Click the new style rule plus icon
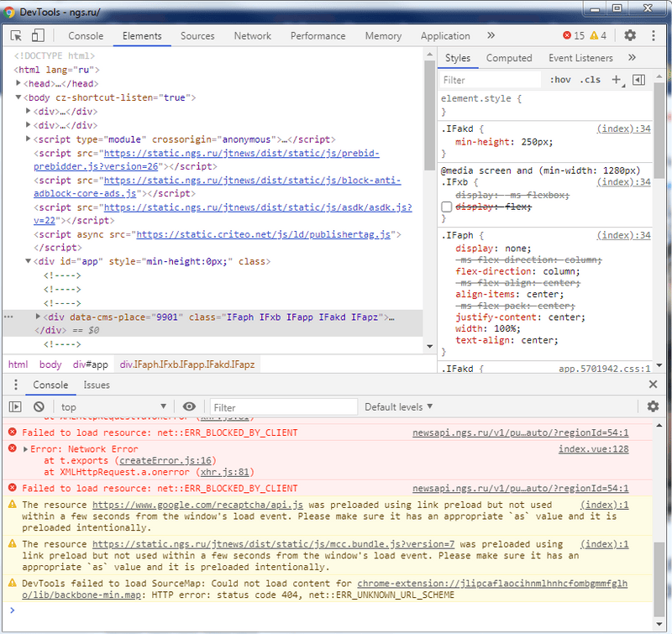 [617, 80]
